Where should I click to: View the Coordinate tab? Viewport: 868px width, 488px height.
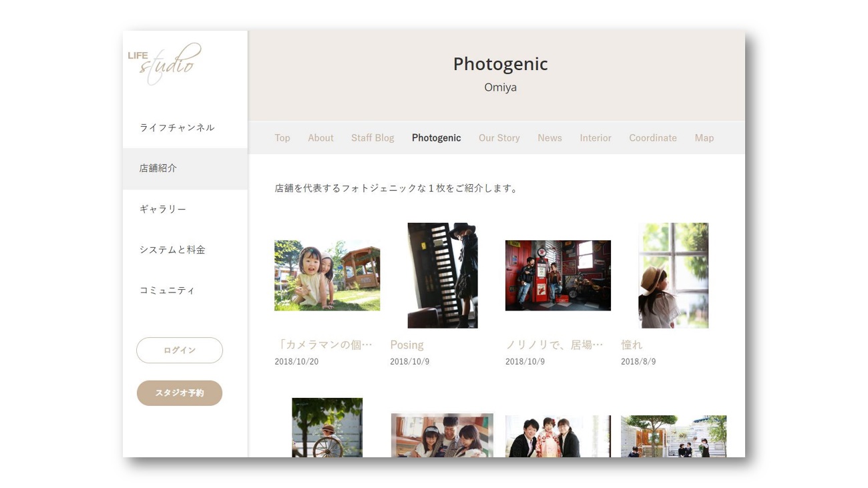click(x=653, y=138)
